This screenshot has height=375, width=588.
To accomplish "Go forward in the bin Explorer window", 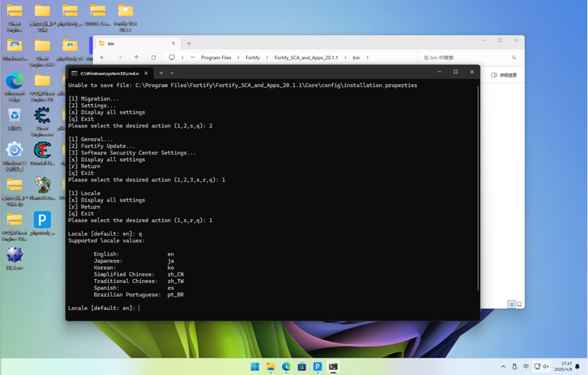I will (x=120, y=57).
